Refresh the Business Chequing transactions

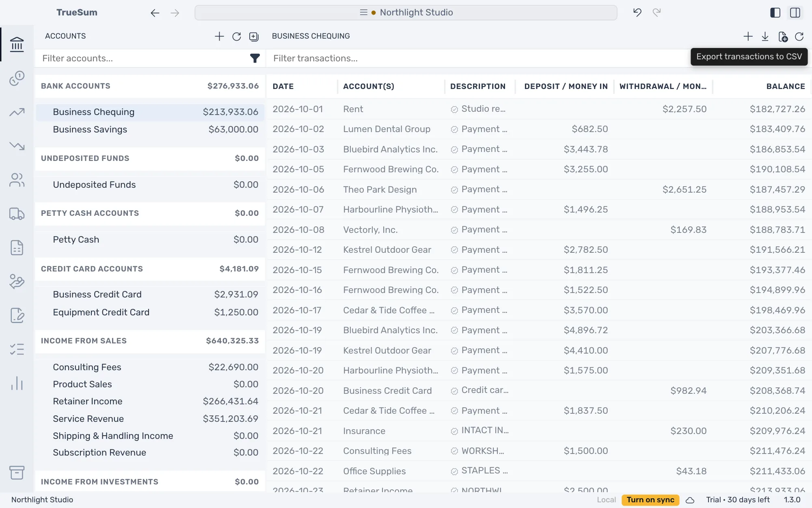click(x=799, y=37)
